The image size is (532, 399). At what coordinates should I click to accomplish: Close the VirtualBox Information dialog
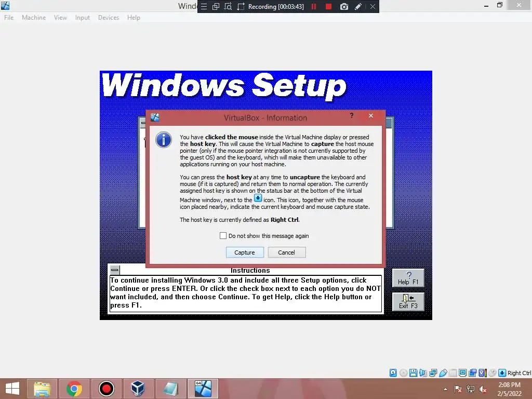tap(371, 116)
